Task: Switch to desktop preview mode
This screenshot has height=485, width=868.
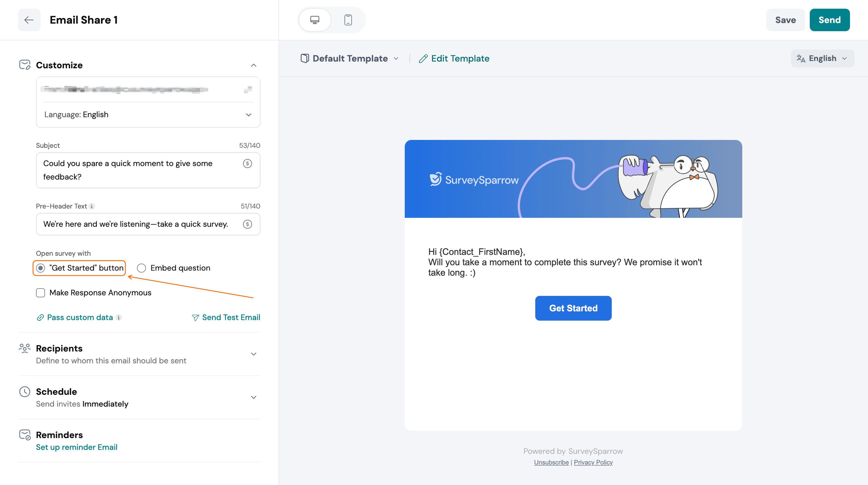Action: pos(315,20)
